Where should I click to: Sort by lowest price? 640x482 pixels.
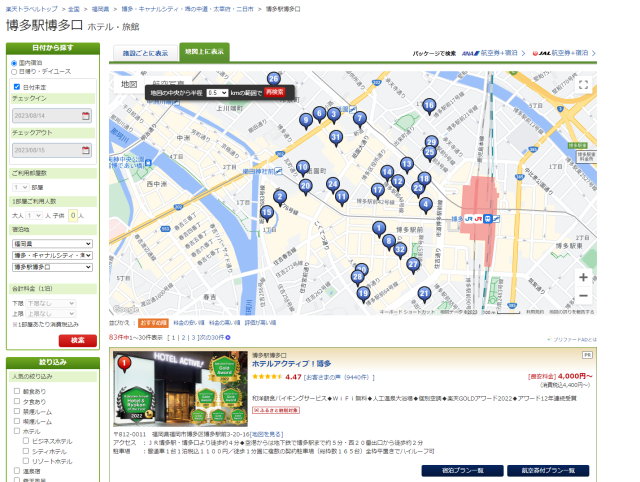tap(189, 323)
